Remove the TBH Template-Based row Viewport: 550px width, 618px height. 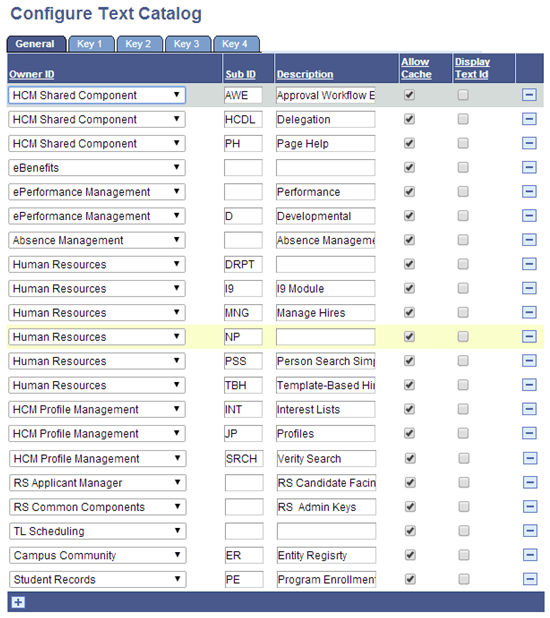pos(529,384)
